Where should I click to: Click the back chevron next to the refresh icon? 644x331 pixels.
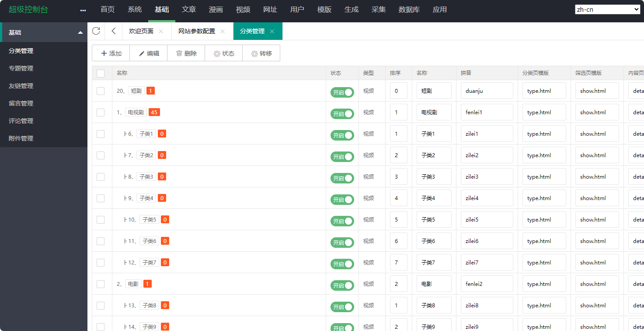[113, 31]
